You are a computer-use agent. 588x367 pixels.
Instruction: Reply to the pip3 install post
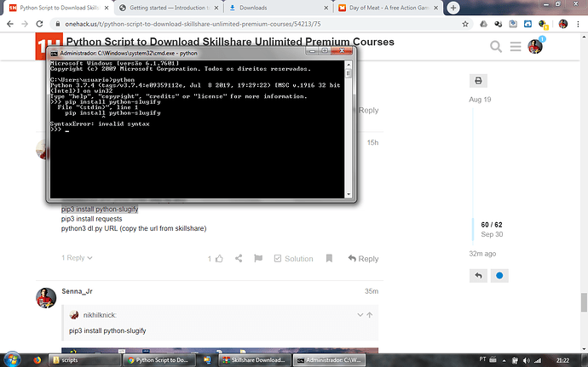pyautogui.click(x=361, y=259)
